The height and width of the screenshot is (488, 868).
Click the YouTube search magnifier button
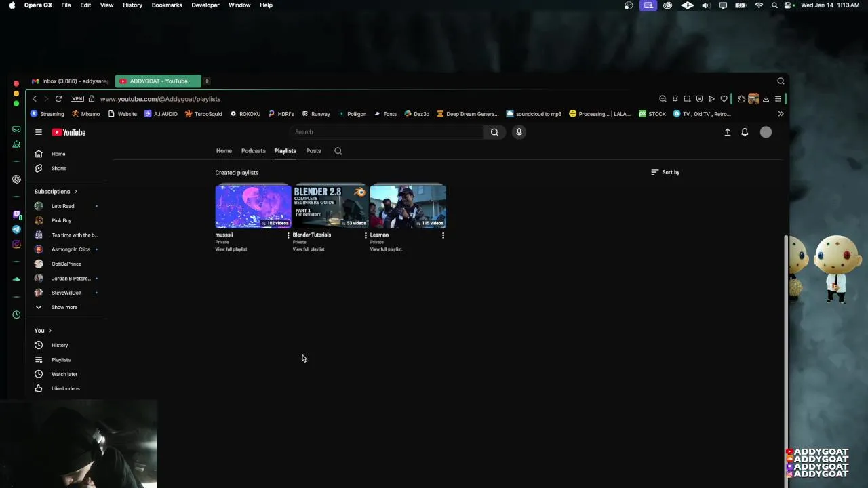pyautogui.click(x=494, y=132)
